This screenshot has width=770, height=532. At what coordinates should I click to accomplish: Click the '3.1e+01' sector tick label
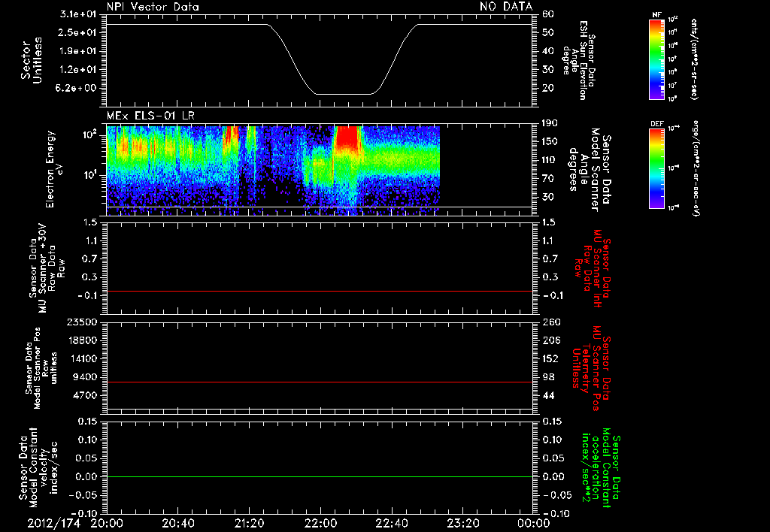click(x=78, y=14)
